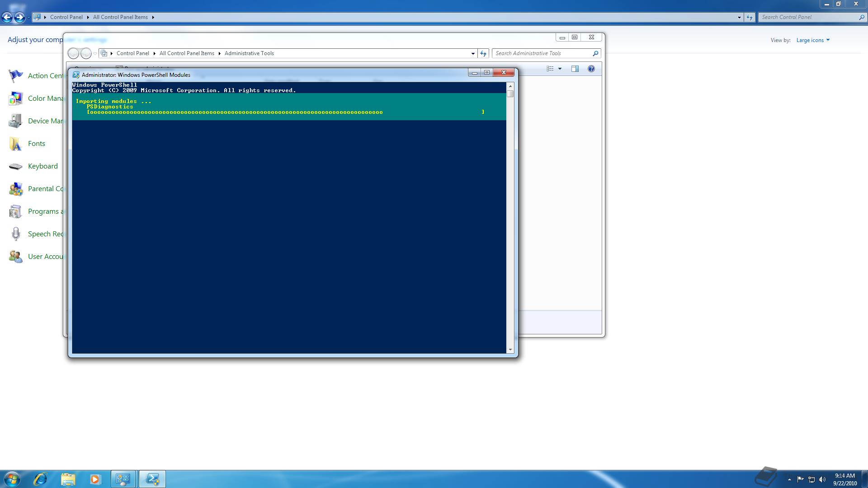Open the Action Center flag icon
The height and width of the screenshot is (488, 868).
point(16,76)
